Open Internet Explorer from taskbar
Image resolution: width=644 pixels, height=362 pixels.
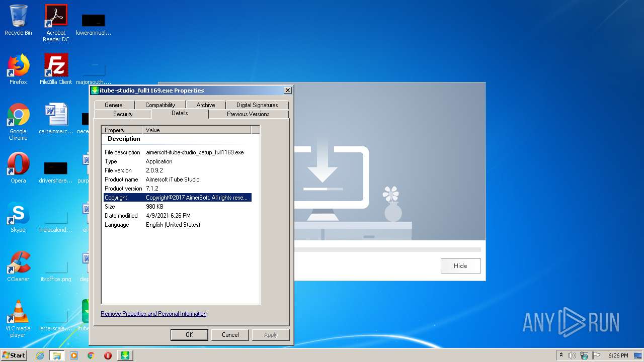click(40, 355)
